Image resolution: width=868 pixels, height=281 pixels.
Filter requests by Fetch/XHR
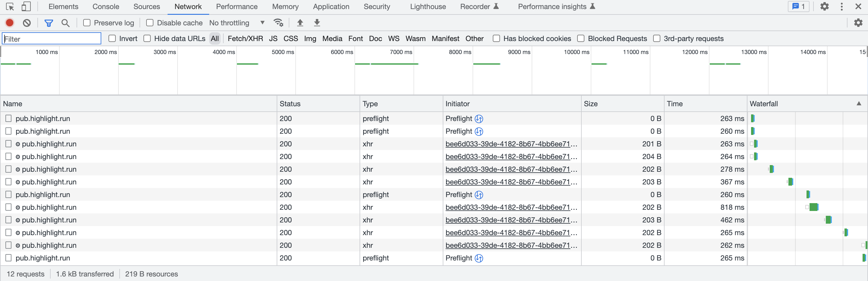point(245,38)
